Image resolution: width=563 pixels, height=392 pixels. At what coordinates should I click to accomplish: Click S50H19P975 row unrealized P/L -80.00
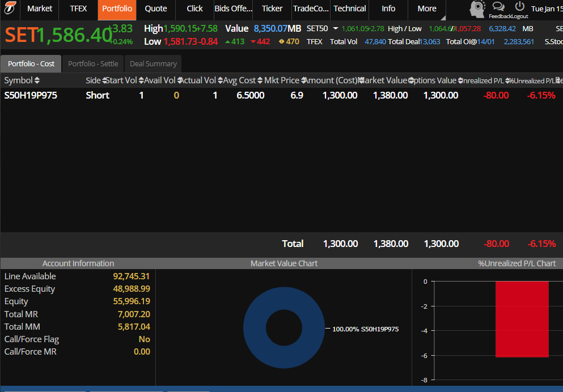pos(496,95)
